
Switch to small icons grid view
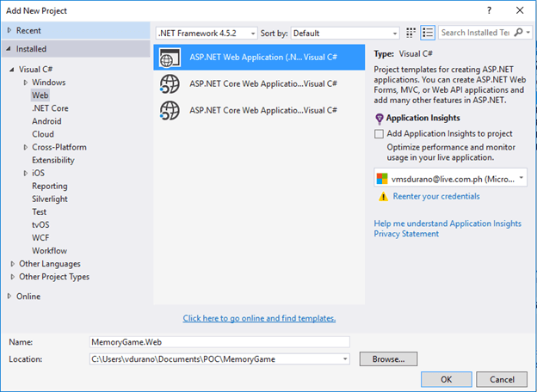[410, 33]
